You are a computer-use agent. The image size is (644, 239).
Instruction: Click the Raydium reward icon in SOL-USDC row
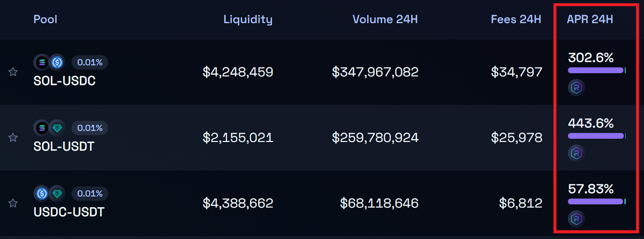pos(576,87)
